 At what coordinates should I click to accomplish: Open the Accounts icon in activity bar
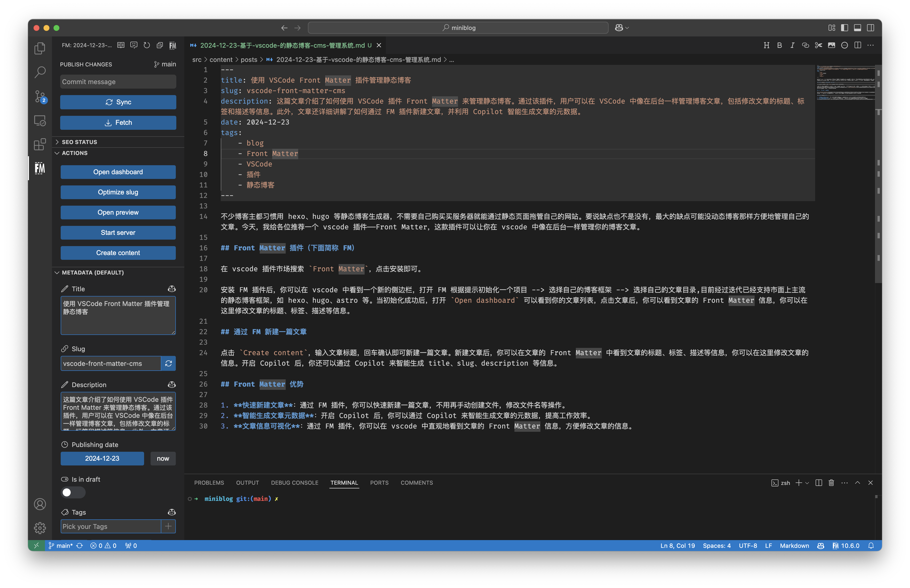pyautogui.click(x=40, y=504)
